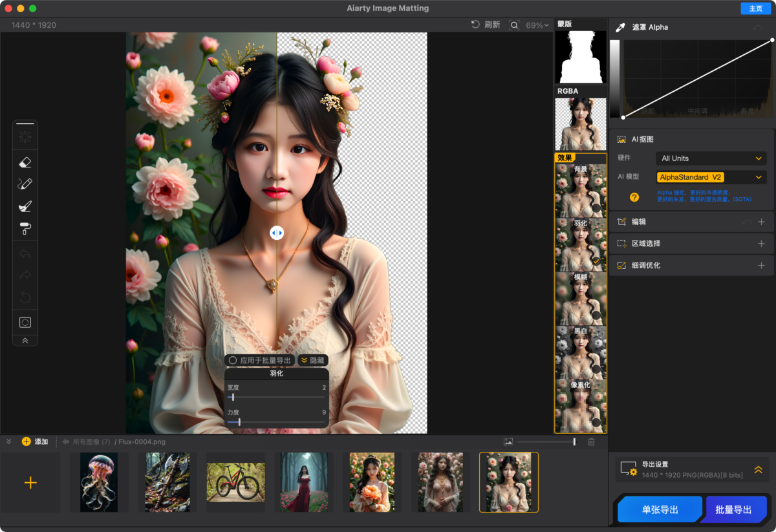Open the 硬件 All Units dropdown
The width and height of the screenshot is (776, 532).
711,158
